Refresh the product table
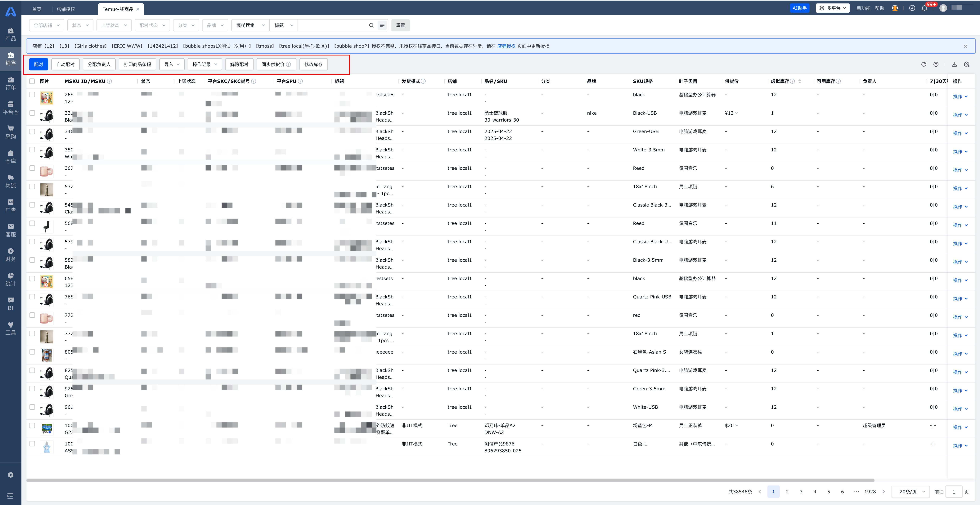Viewport: 980px width, 505px height. [x=924, y=64]
